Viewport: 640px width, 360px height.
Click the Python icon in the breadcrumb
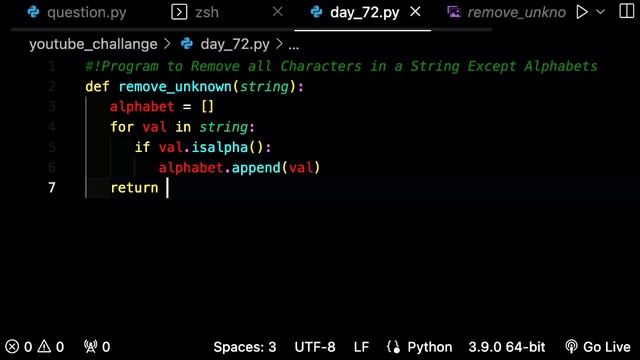pos(187,44)
